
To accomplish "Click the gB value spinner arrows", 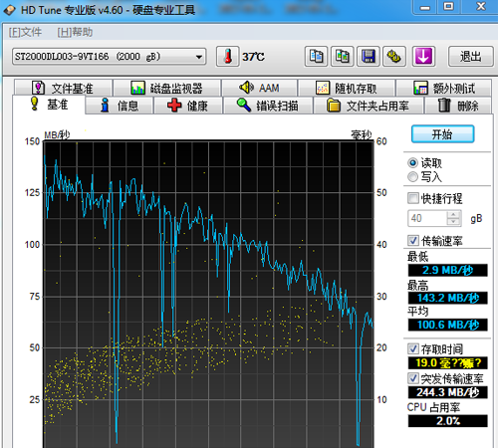I will [x=453, y=218].
